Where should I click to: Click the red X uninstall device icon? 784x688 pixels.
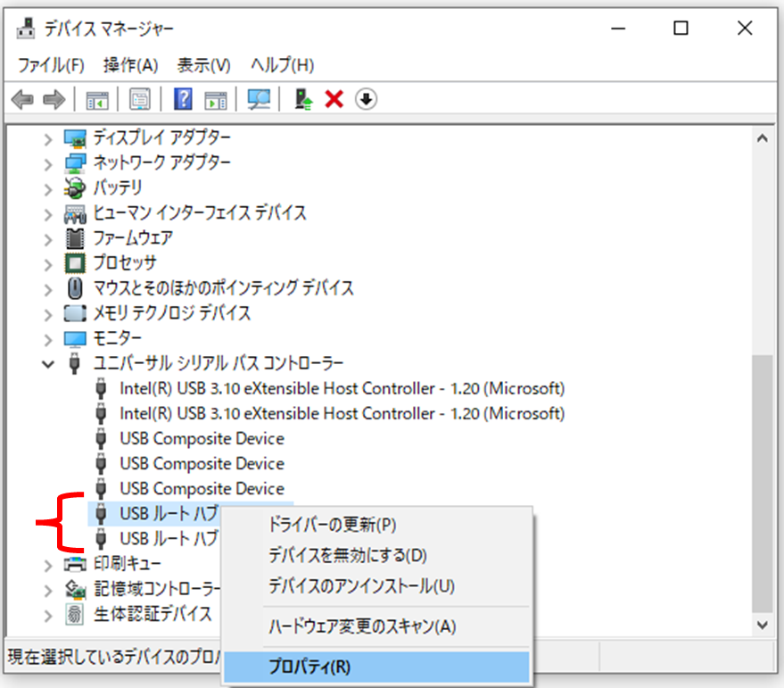tap(334, 99)
